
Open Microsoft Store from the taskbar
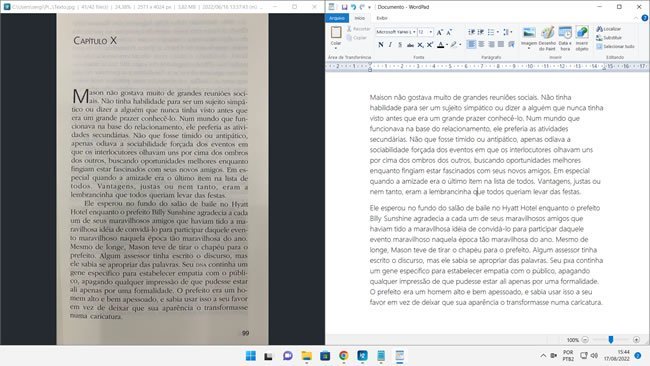325,356
